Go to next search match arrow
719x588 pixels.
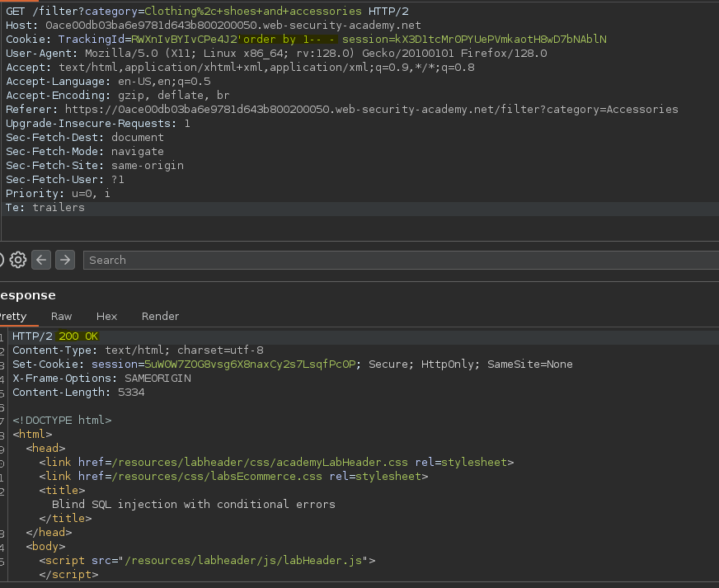click(x=65, y=260)
